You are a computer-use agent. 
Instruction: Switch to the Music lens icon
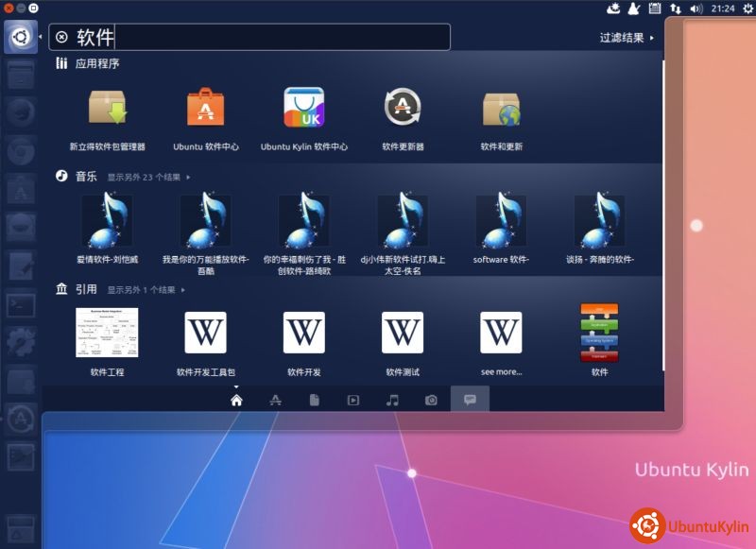coord(392,400)
